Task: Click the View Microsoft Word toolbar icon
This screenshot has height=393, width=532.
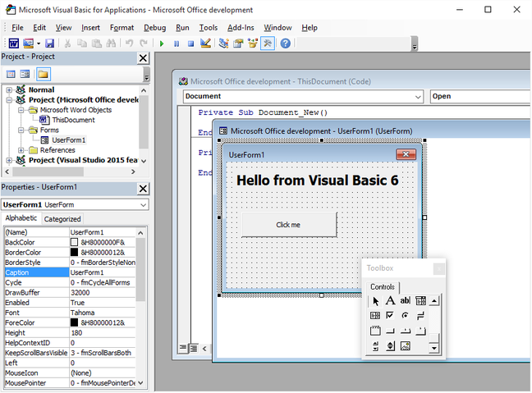Action: [14, 43]
